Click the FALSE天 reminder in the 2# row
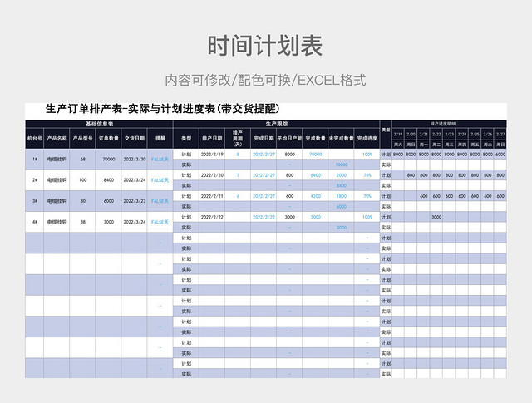532x403 pixels. pyautogui.click(x=160, y=180)
